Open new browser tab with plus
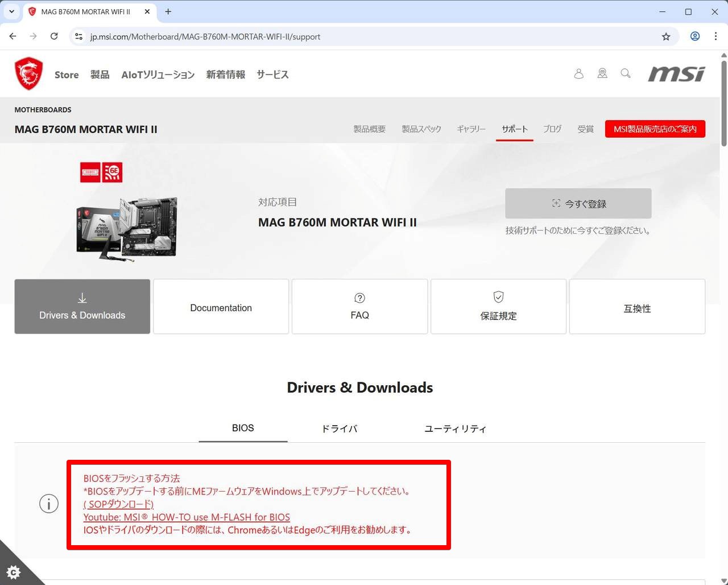This screenshot has height=585, width=728. click(168, 11)
